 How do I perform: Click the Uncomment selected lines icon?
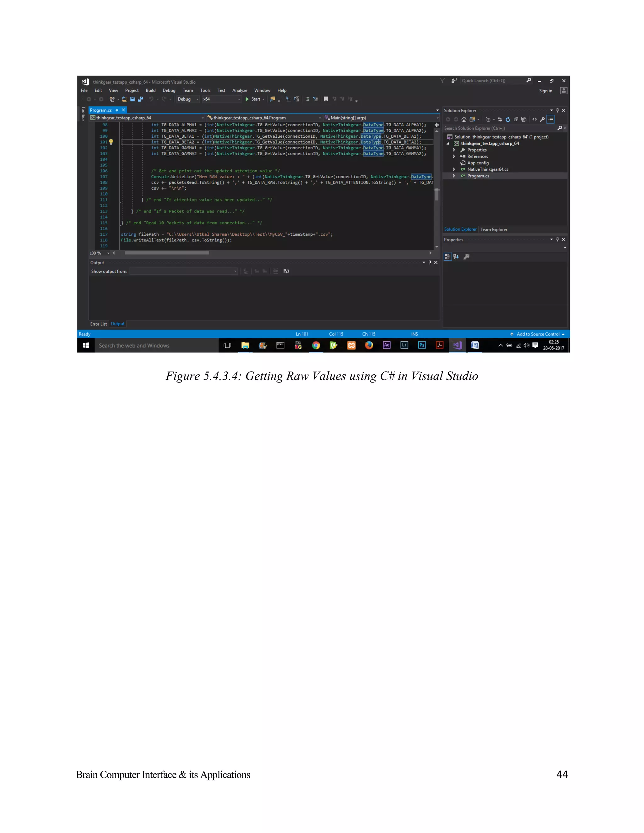[315, 99]
